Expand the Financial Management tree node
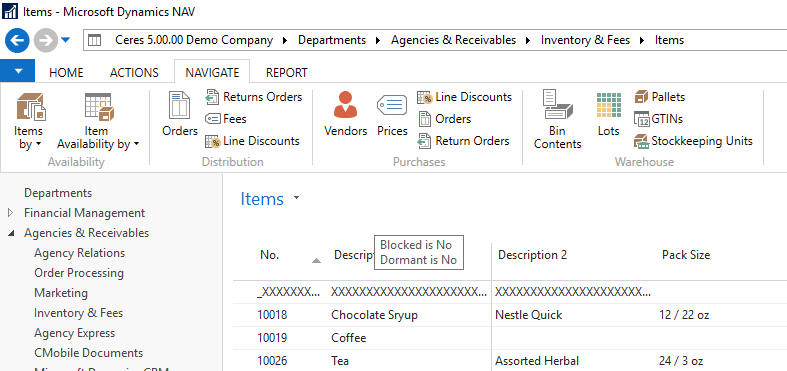Screen dimensions: 787x371 (11, 213)
